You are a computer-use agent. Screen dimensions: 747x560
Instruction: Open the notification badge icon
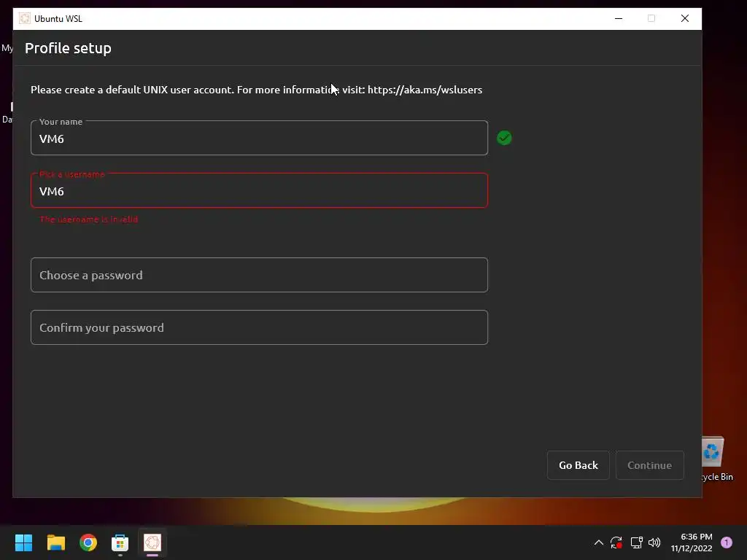pyautogui.click(x=727, y=542)
